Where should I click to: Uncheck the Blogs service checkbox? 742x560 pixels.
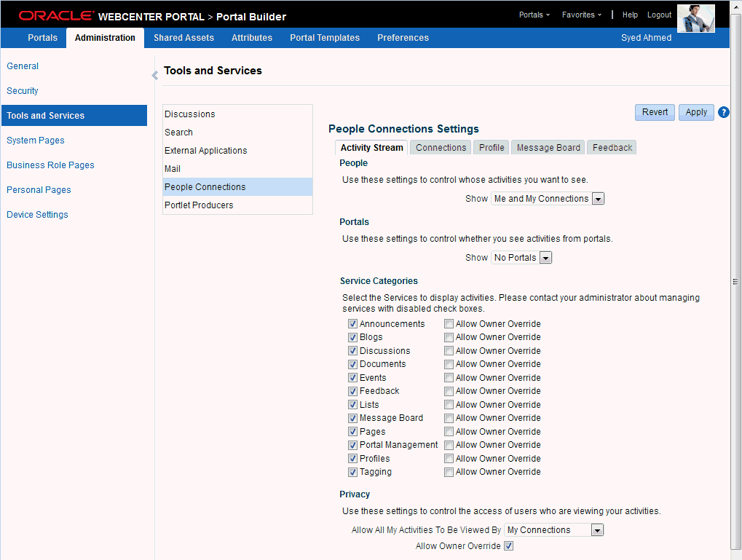pos(352,337)
